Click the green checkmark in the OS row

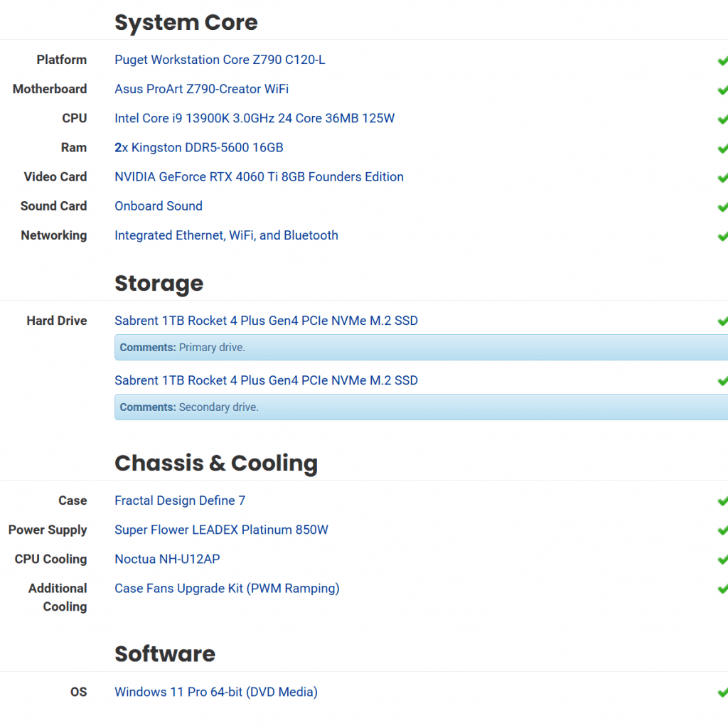(x=722, y=692)
